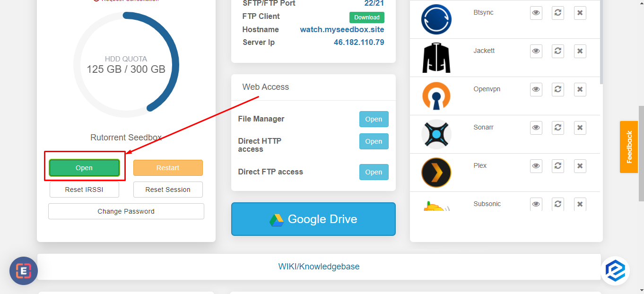Remove Subsonic using the X button
Screen dimensions: 644x294
click(x=580, y=204)
